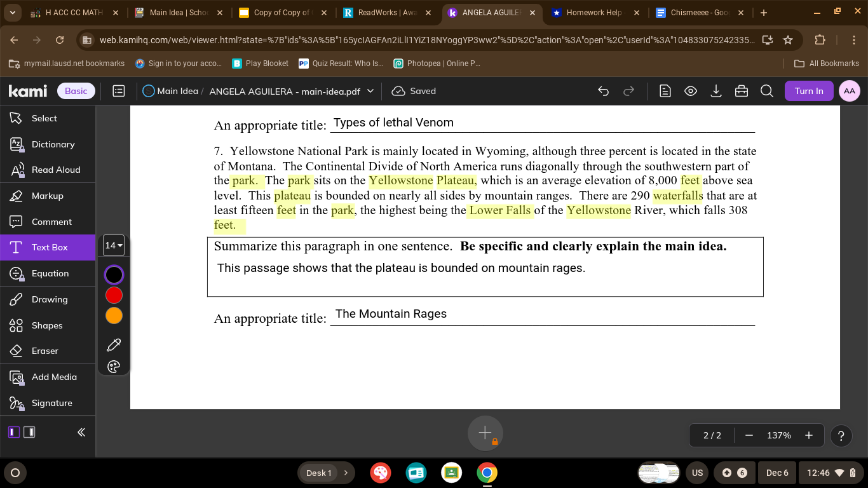
Task: Click the document search icon
Action: (767, 91)
